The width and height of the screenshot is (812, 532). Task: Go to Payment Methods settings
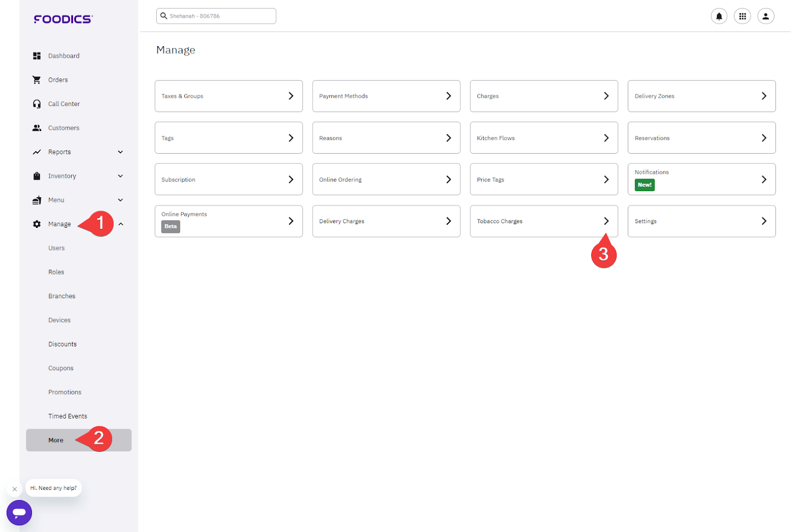386,96
